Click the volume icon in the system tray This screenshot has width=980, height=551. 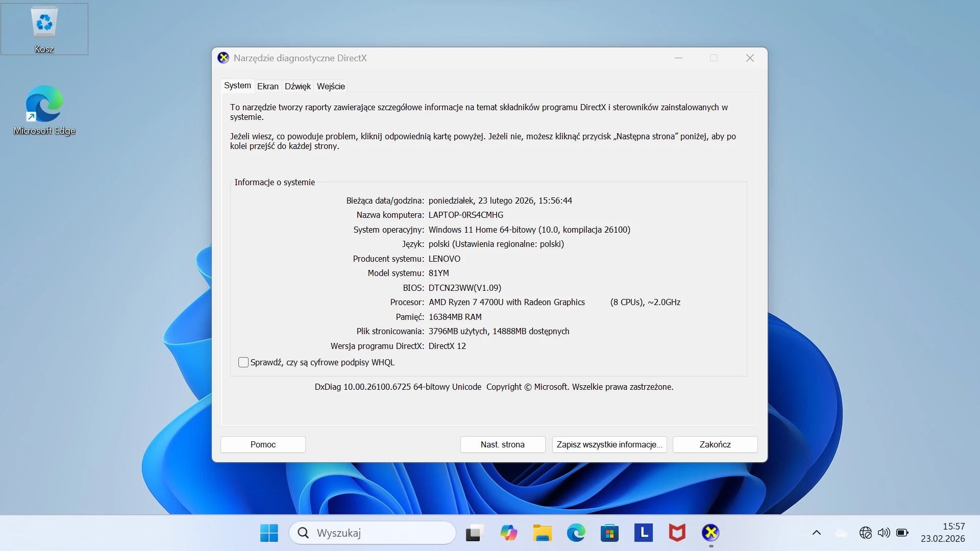884,533
